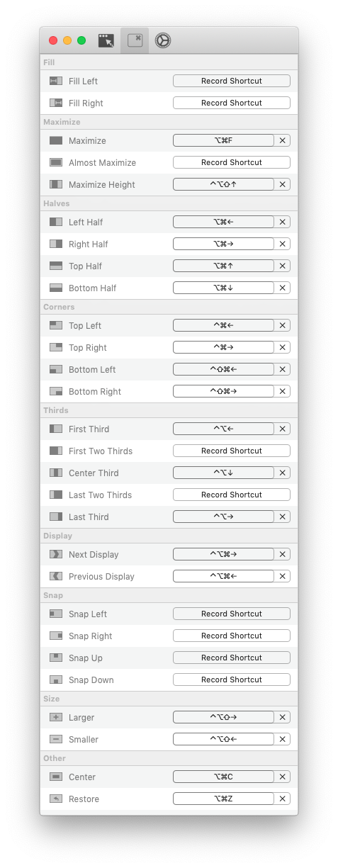Open the settings gear tab
The height and width of the screenshot is (868, 338).
coord(163,40)
